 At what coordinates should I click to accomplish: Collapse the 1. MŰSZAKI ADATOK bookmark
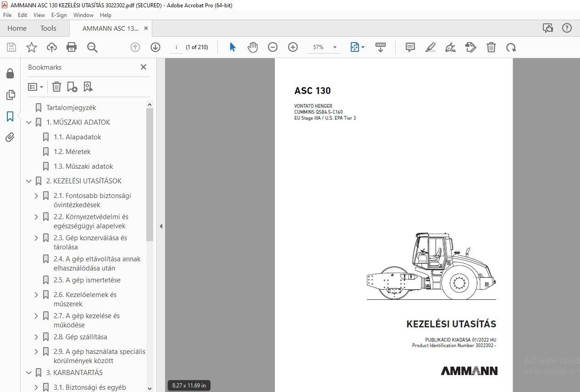29,122
